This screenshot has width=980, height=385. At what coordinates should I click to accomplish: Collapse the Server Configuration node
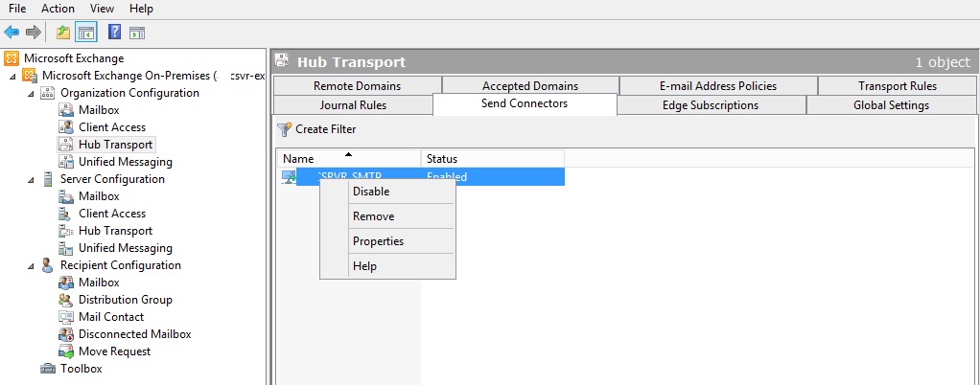click(32, 180)
